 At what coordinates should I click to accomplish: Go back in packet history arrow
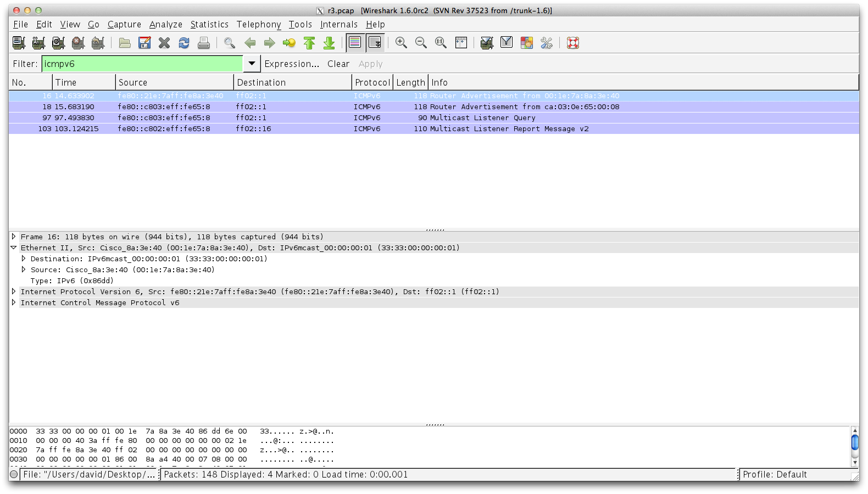(250, 43)
